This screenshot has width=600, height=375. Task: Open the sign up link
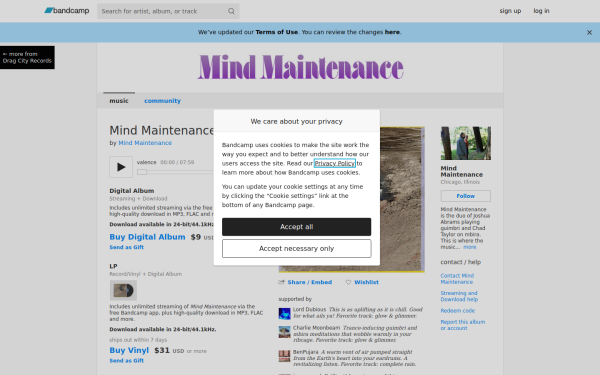[x=510, y=11]
